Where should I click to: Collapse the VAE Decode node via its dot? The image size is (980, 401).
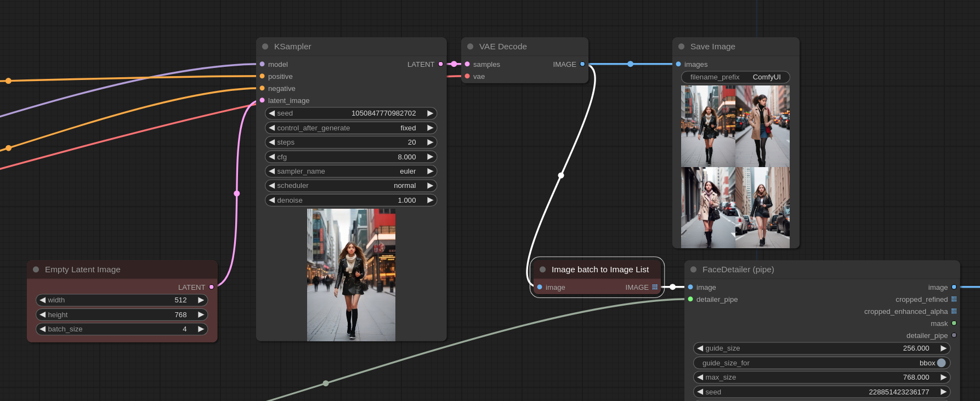pyautogui.click(x=470, y=47)
